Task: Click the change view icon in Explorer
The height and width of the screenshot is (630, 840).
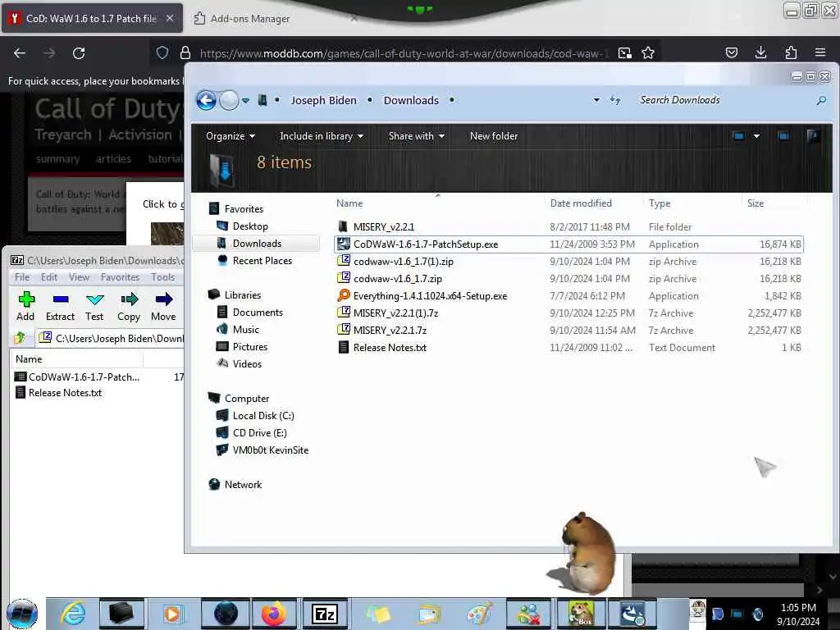Action: pyautogui.click(x=738, y=136)
